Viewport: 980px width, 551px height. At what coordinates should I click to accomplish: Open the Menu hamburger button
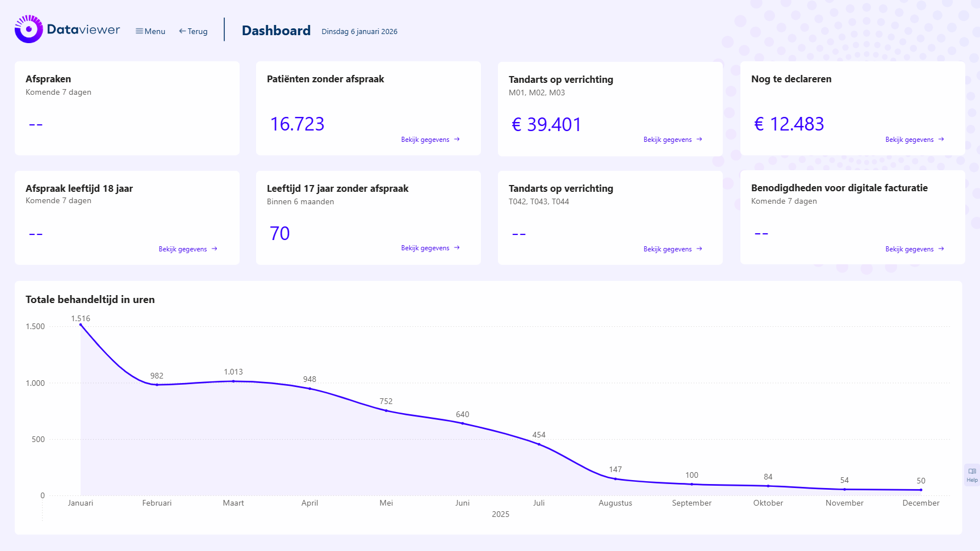point(150,31)
